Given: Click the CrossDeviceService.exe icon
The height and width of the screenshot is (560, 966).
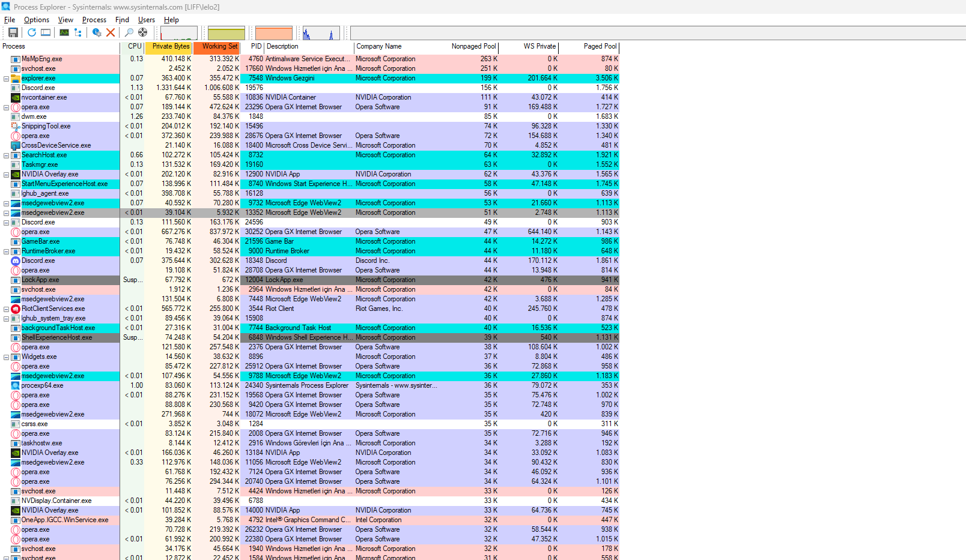Looking at the screenshot, I should click(16, 145).
